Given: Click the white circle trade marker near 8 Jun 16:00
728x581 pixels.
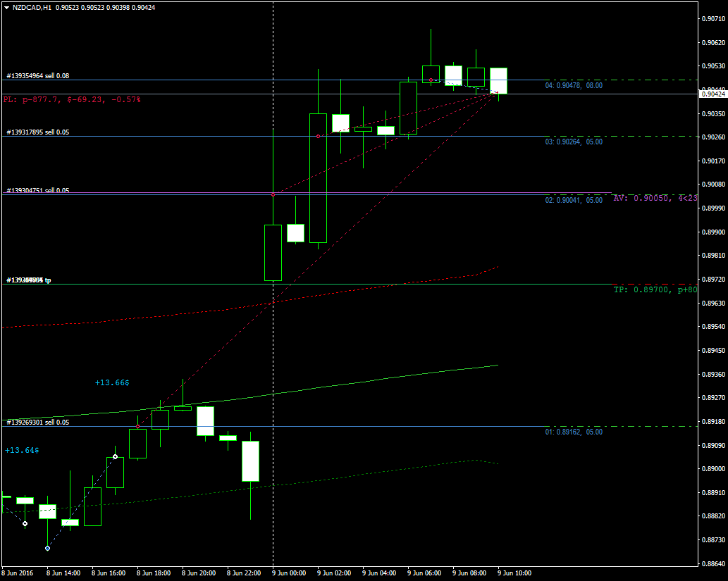Looking at the screenshot, I should (x=115, y=456).
